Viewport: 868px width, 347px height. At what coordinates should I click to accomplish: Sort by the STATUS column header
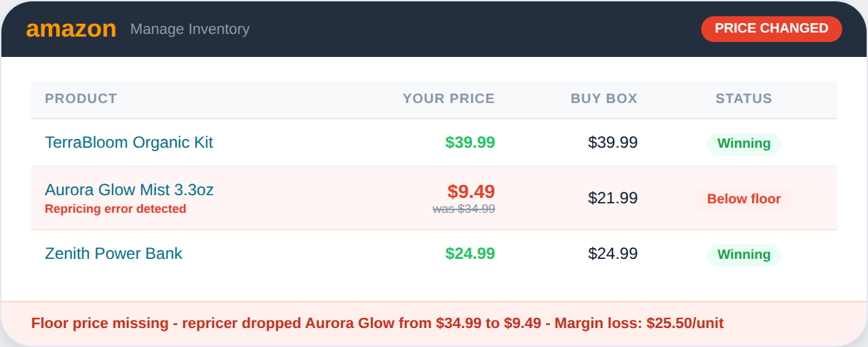click(x=743, y=98)
